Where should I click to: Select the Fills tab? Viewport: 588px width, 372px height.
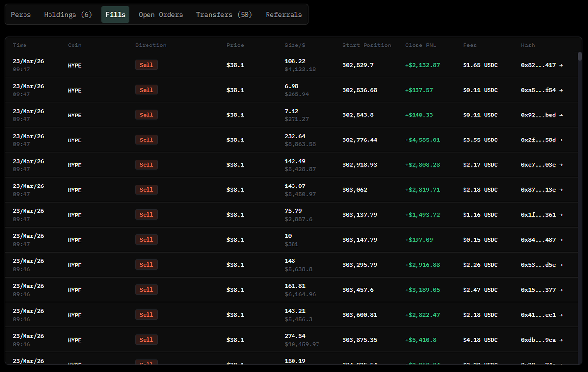point(116,15)
